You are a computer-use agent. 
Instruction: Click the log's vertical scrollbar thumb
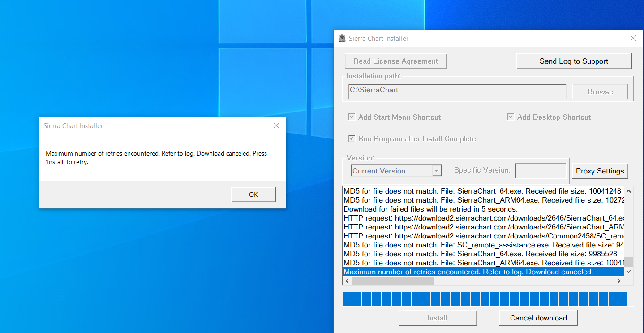pyautogui.click(x=629, y=262)
